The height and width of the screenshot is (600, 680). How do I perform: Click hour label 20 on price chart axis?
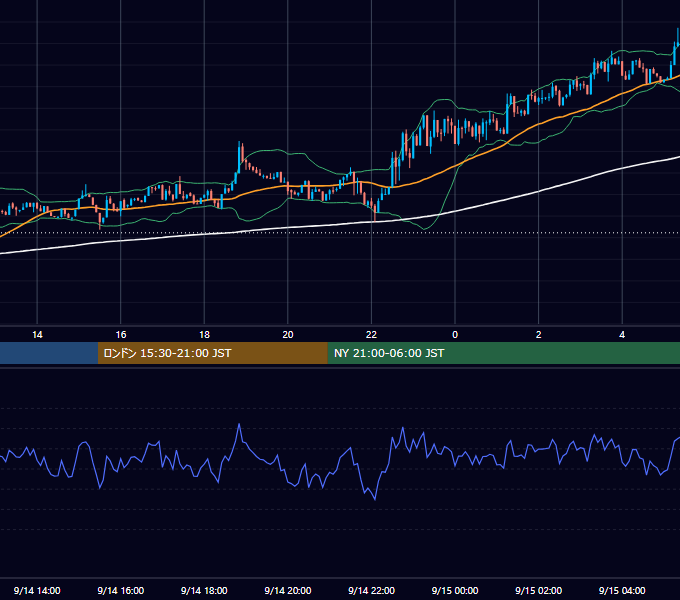288,335
